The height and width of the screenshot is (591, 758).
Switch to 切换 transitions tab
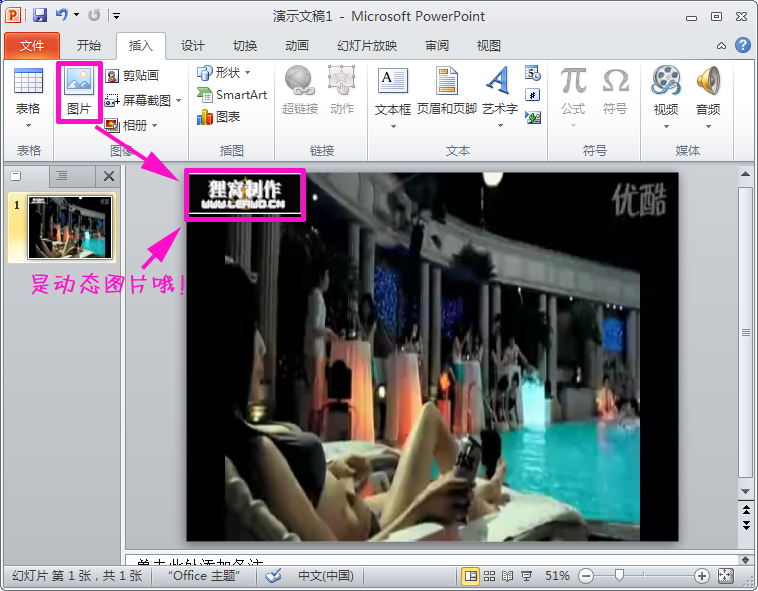coord(245,45)
